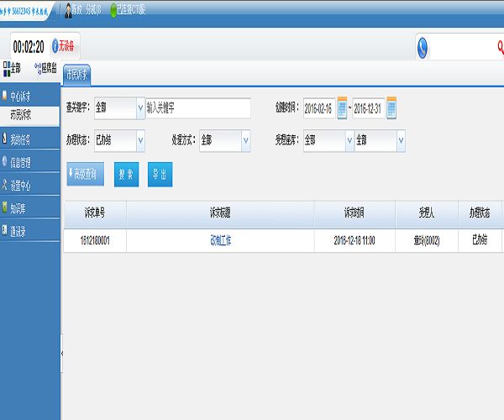Click the agent user avatar icon
This screenshot has height=420, width=504.
[68, 9]
